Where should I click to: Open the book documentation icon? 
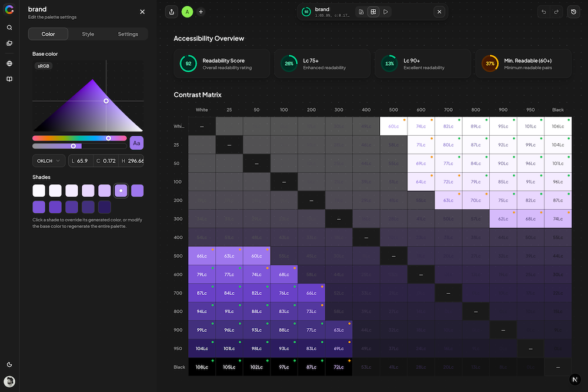point(9,79)
